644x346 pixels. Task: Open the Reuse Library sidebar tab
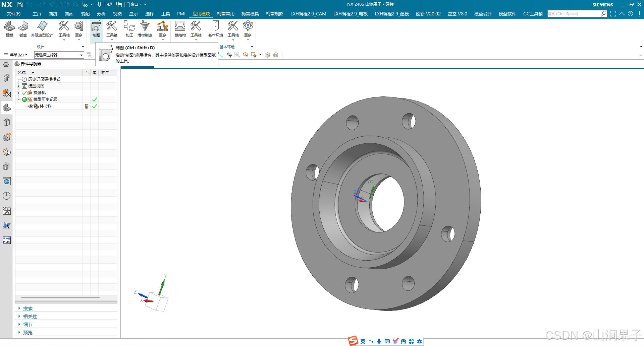6,122
